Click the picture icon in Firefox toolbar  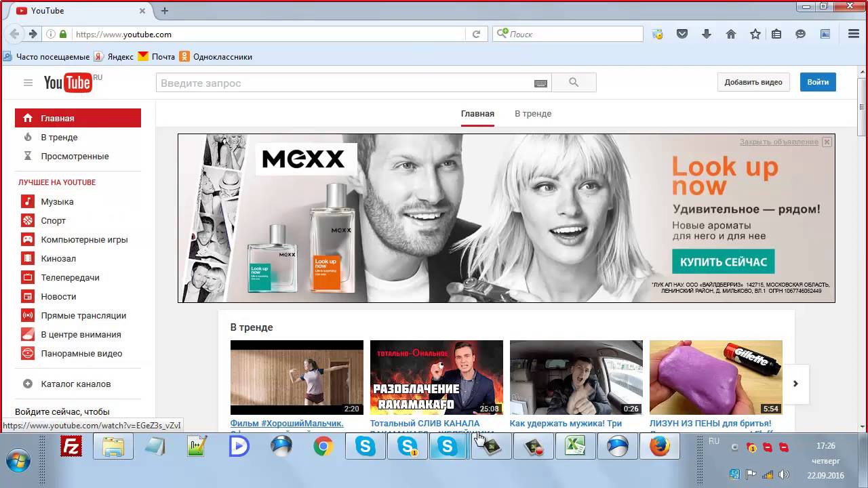click(825, 34)
